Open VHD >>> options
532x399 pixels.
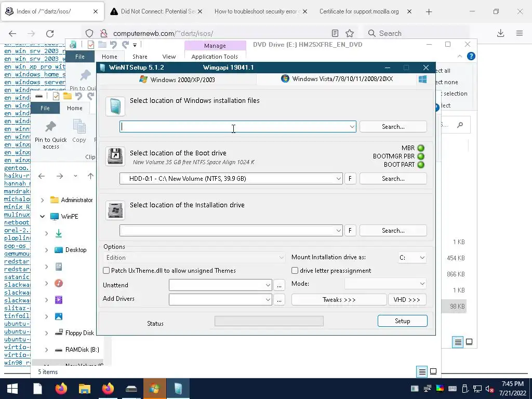pyautogui.click(x=407, y=300)
